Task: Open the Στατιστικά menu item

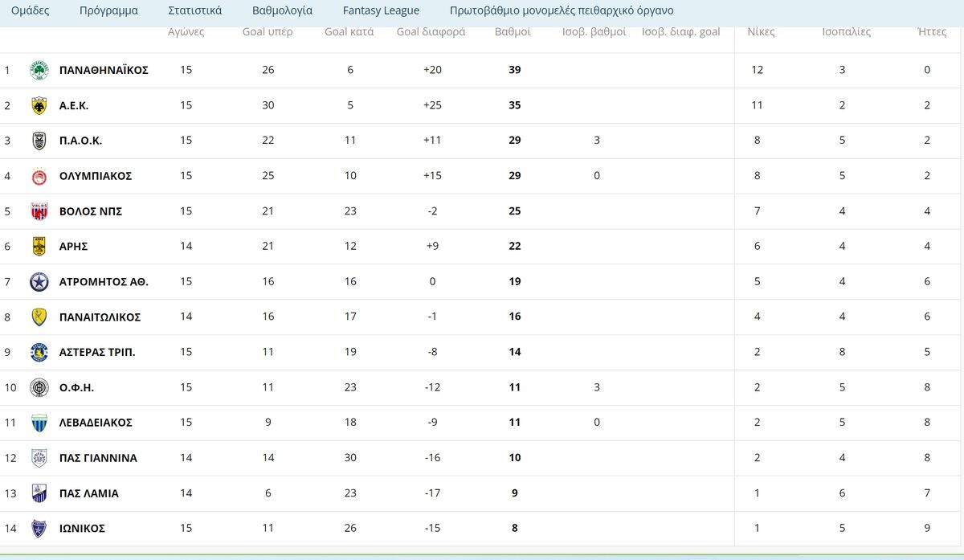Action: (194, 11)
